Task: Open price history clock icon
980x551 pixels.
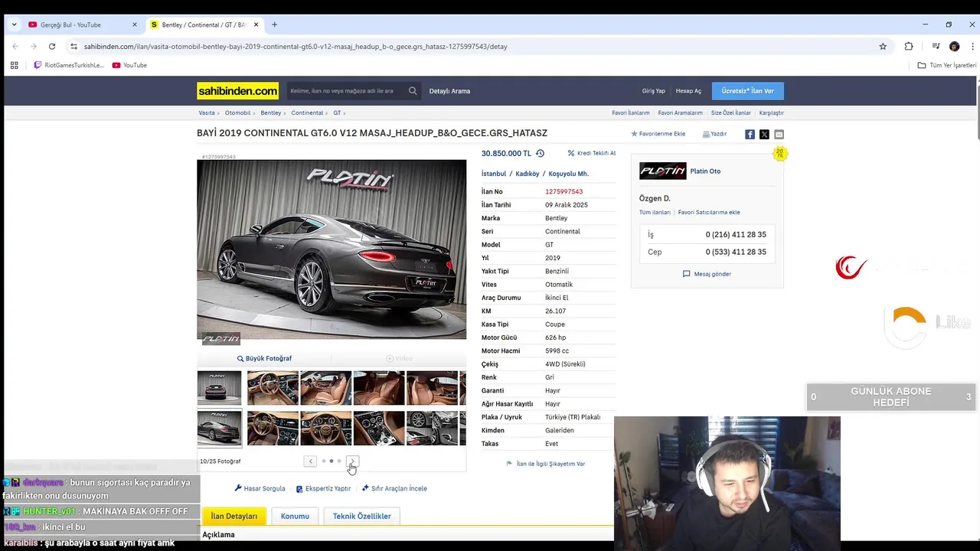Action: pyautogui.click(x=540, y=153)
